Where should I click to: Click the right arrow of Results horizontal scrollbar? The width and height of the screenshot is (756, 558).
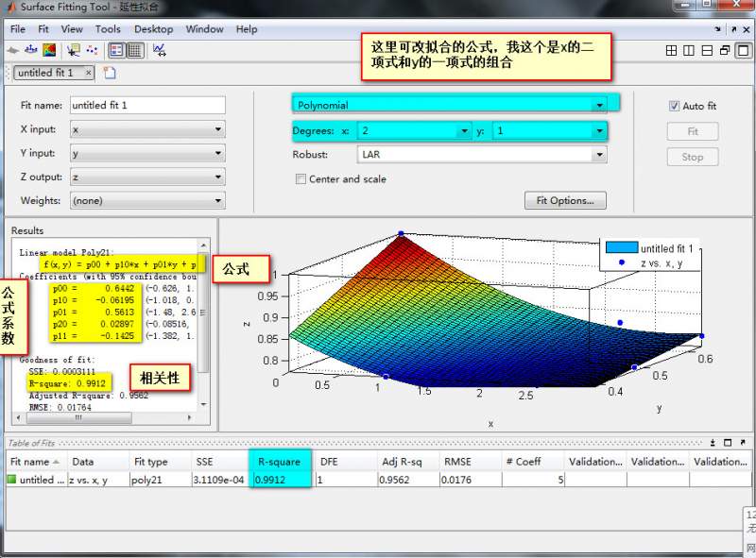pos(190,417)
